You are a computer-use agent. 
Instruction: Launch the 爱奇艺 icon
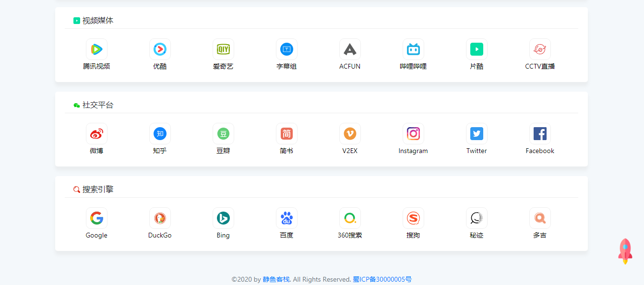coord(223,49)
